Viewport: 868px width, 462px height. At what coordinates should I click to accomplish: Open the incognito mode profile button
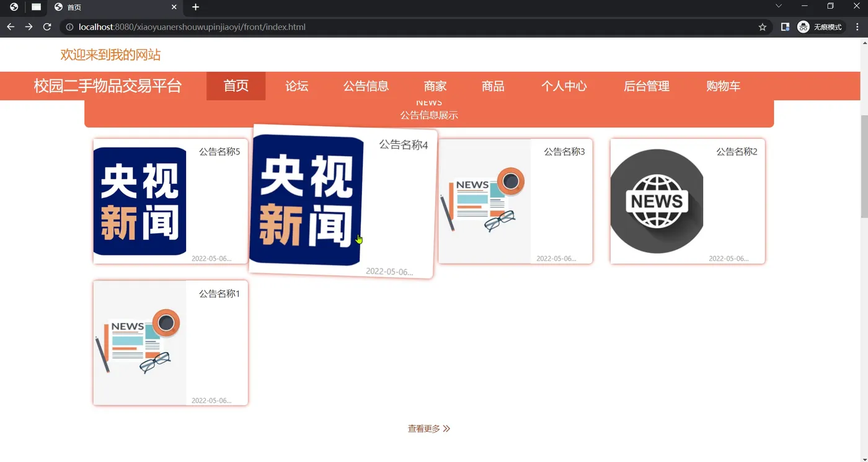[x=820, y=27]
